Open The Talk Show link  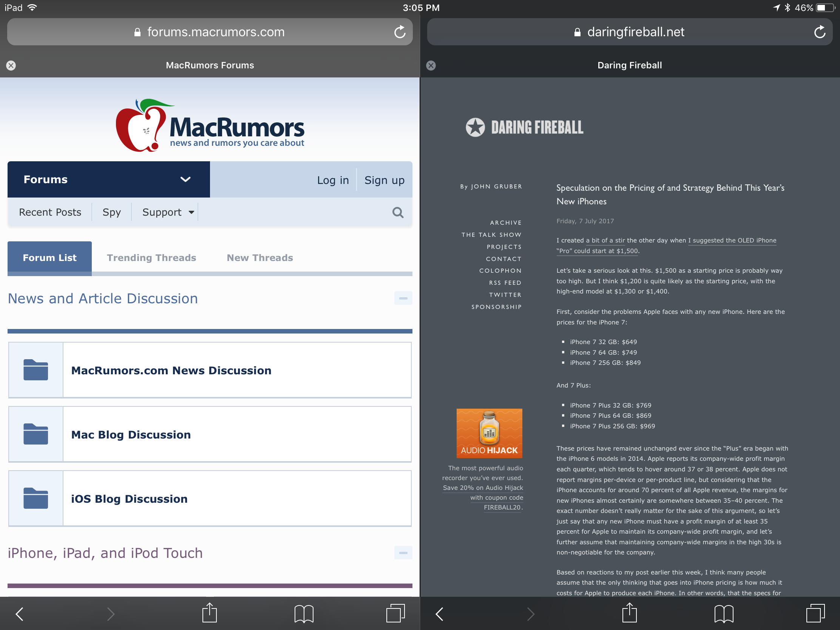pos(491,235)
